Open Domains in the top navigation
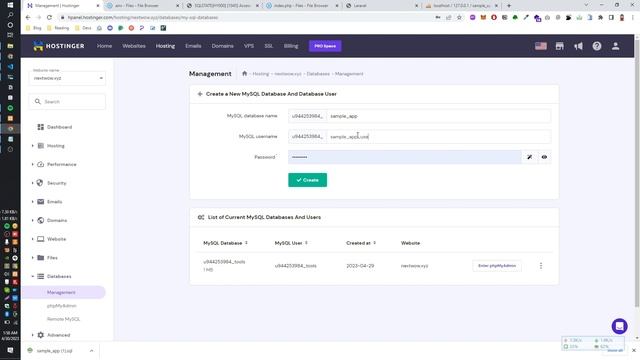The height and width of the screenshot is (360, 640). coord(222,46)
